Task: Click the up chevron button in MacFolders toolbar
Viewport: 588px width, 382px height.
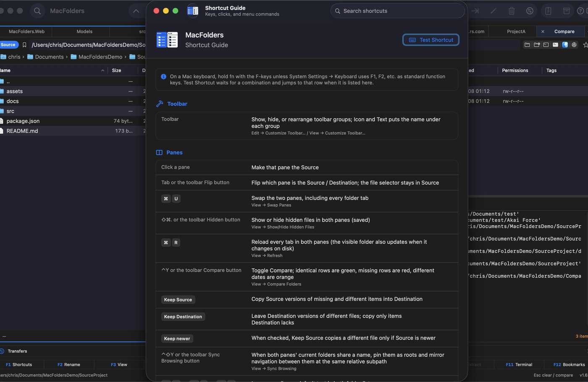Action: click(x=136, y=11)
